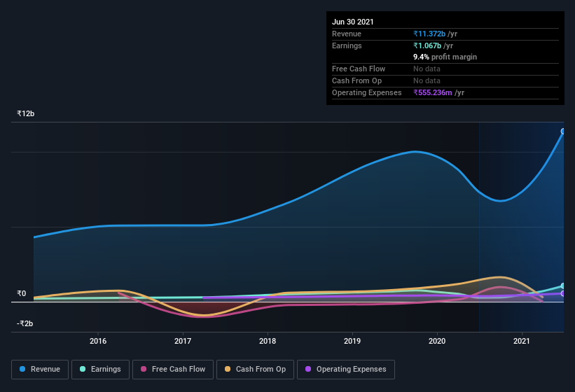Click the 2020 x-axis label
Screen dimensions: 575x392
[437, 341]
